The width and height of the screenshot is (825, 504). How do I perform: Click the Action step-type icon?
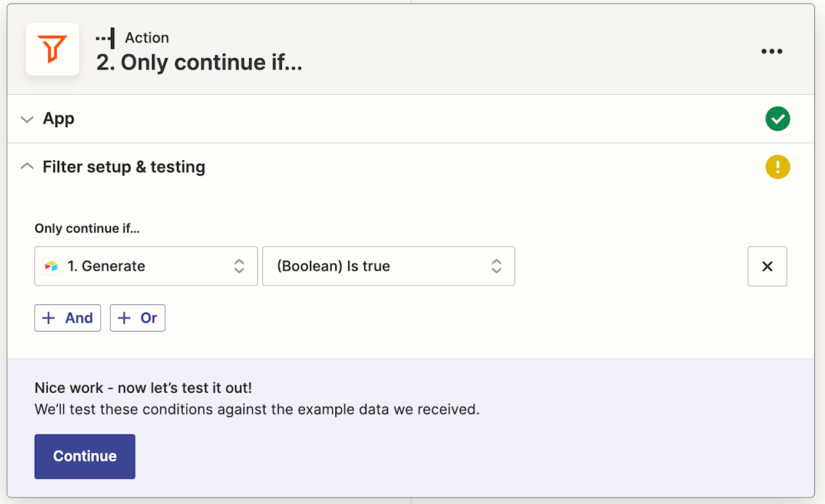click(x=105, y=38)
